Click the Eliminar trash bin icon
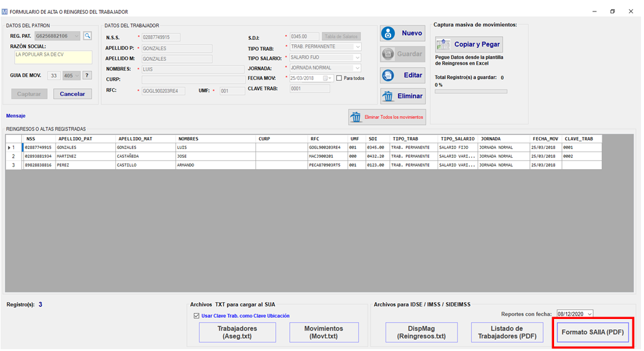The width and height of the screenshot is (644, 351). (x=387, y=96)
